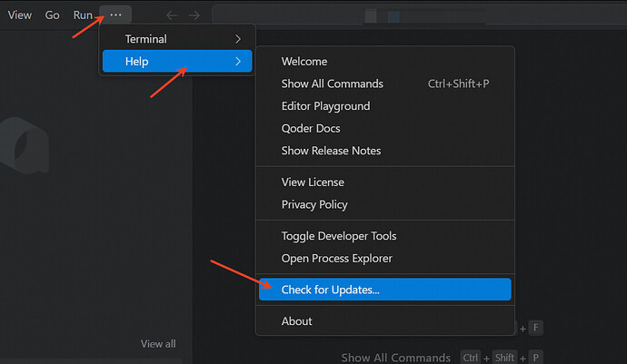Click the forward navigation arrow

(194, 15)
